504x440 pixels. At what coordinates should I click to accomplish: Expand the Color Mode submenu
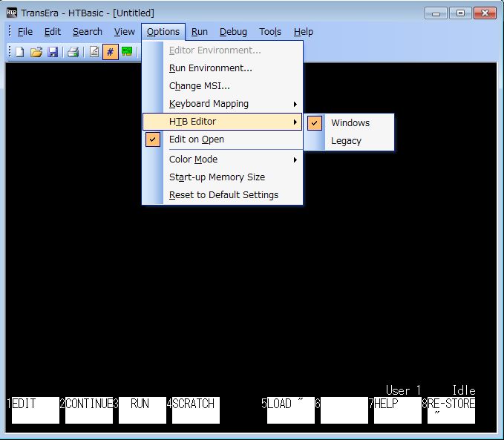pos(223,160)
